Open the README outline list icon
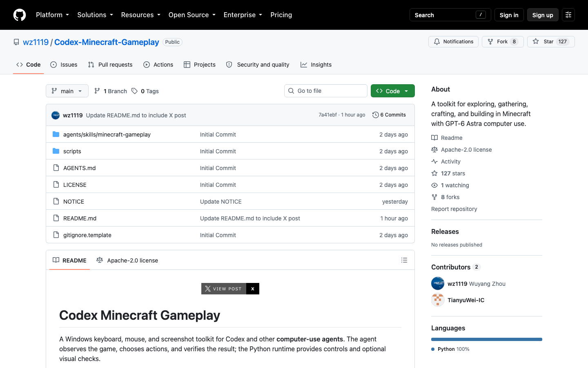This screenshot has width=588, height=368. [x=404, y=260]
